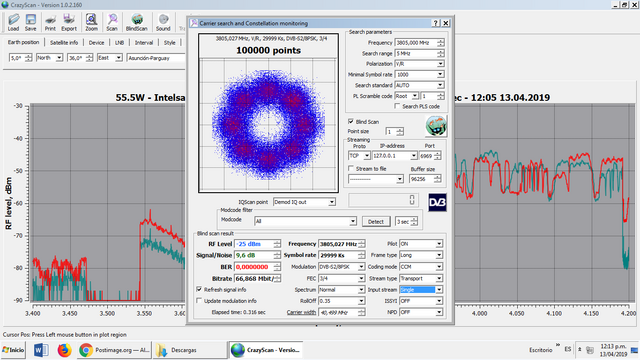The width and height of the screenshot is (640, 360).
Task: Click the RF Level -25 dBm stepper
Action: (x=277, y=244)
